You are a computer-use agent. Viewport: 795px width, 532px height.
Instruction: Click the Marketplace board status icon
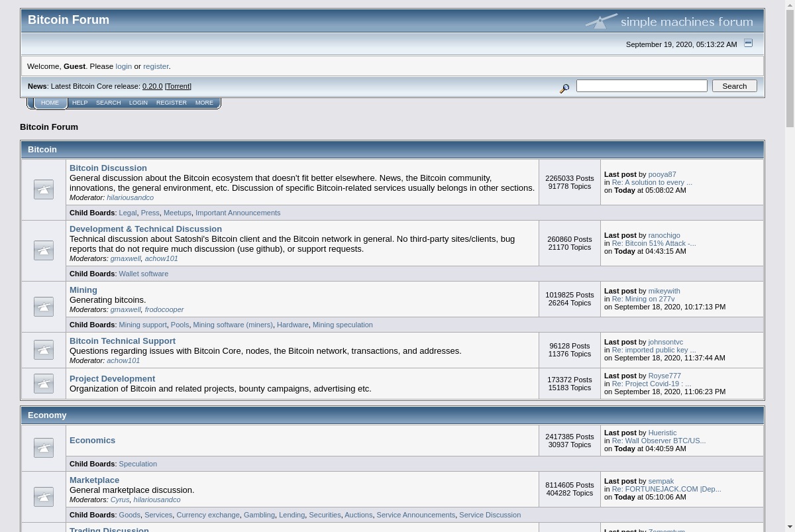[44, 497]
